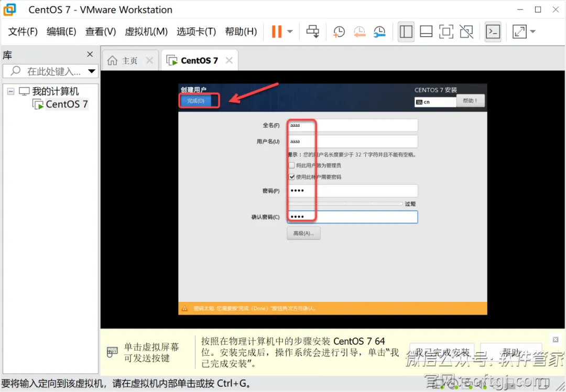Click the stretch guest display icon
The image size is (566, 392).
coord(519,32)
